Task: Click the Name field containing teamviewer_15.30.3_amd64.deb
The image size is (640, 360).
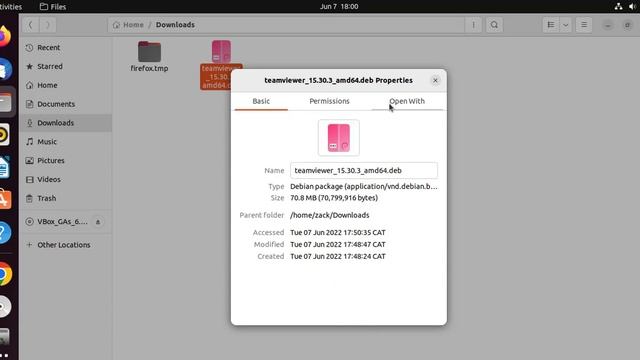Action: click(x=364, y=170)
